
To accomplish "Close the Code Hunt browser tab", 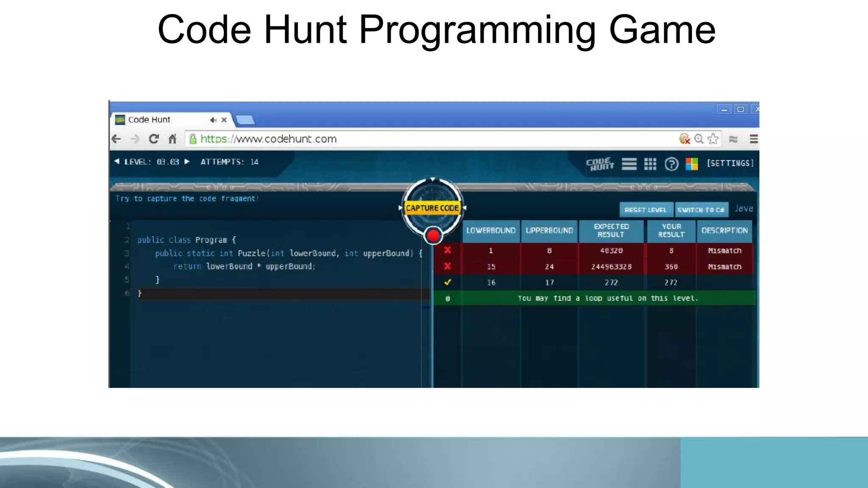I will point(224,120).
